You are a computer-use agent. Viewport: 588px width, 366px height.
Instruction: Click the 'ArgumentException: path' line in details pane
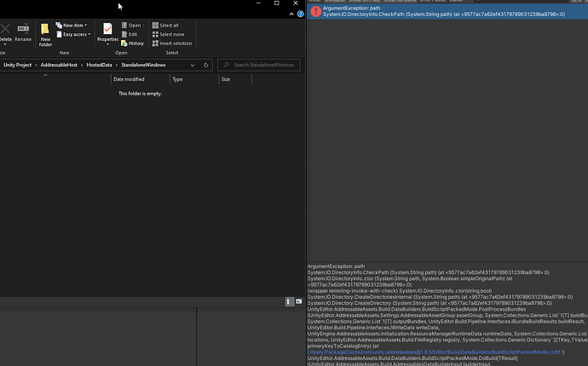coord(336,266)
